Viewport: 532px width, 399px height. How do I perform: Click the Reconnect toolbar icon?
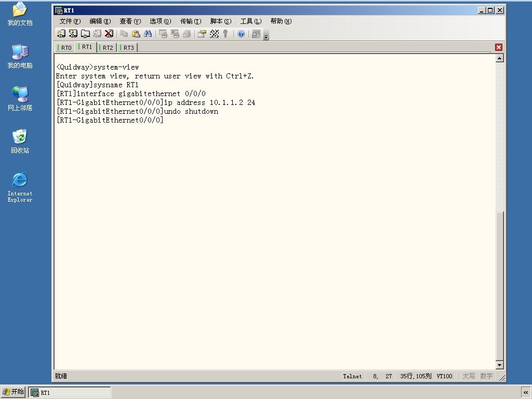tap(97, 34)
